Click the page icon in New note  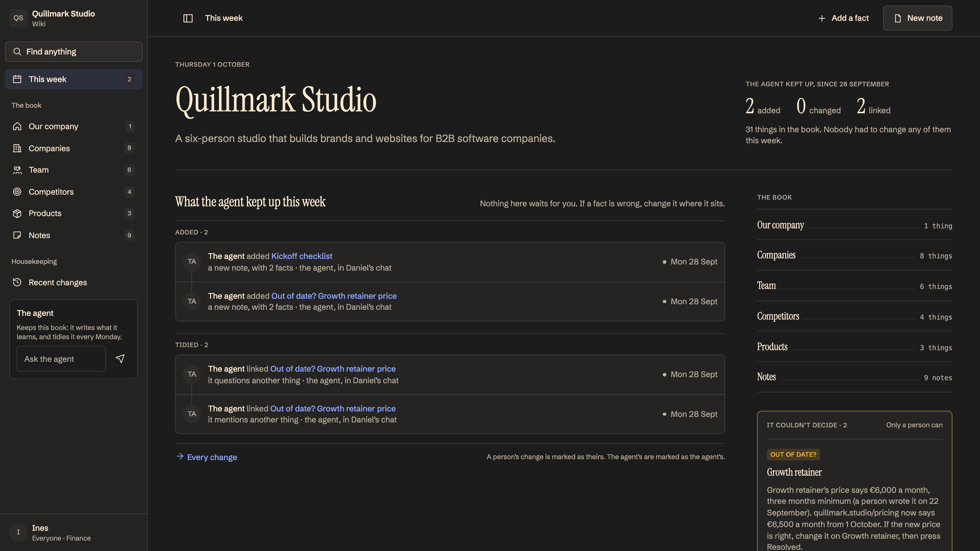pyautogui.click(x=898, y=18)
